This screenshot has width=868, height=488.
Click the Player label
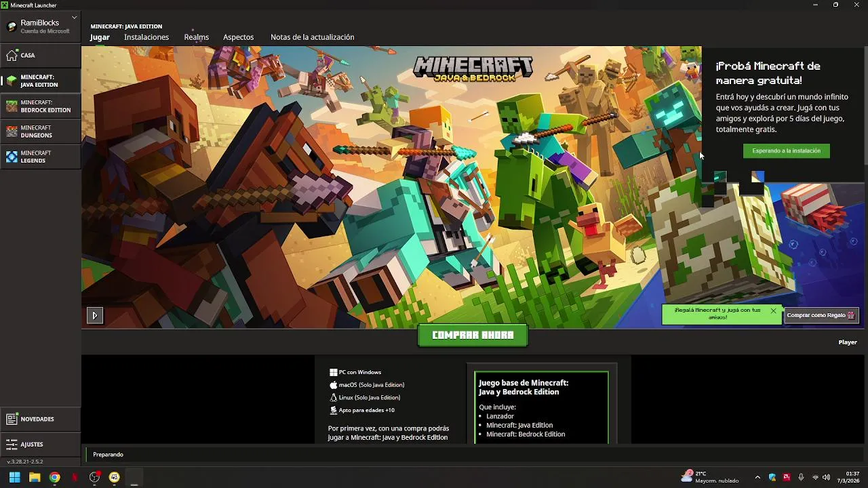[x=848, y=342]
